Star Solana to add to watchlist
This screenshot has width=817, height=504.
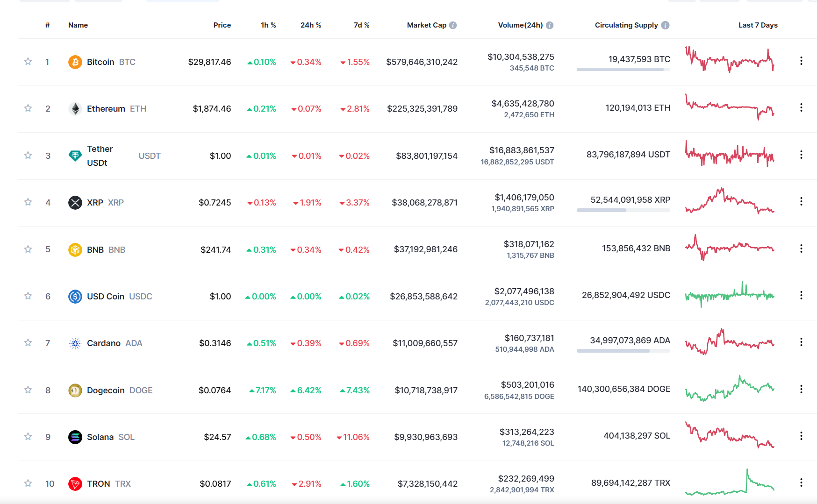(28, 437)
